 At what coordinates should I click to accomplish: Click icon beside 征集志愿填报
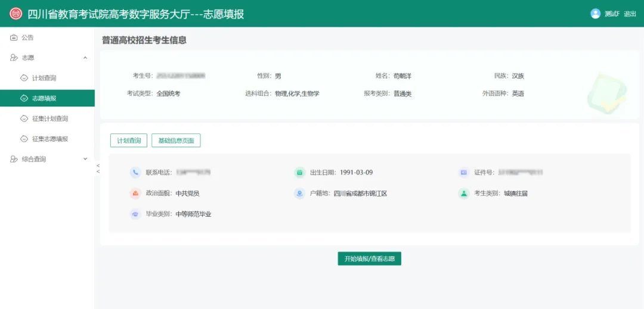pyautogui.click(x=24, y=139)
